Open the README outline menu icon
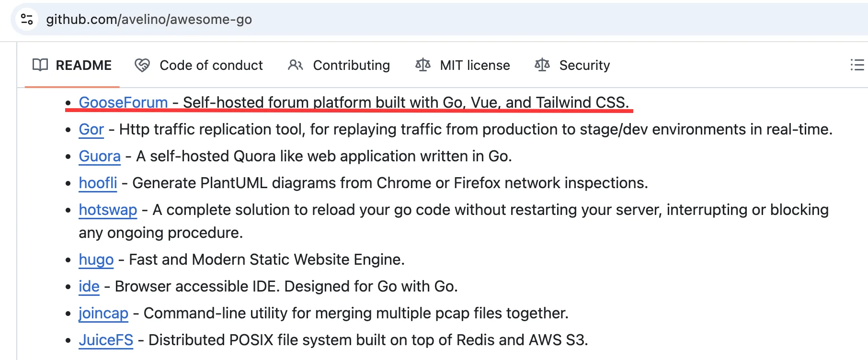 857,65
